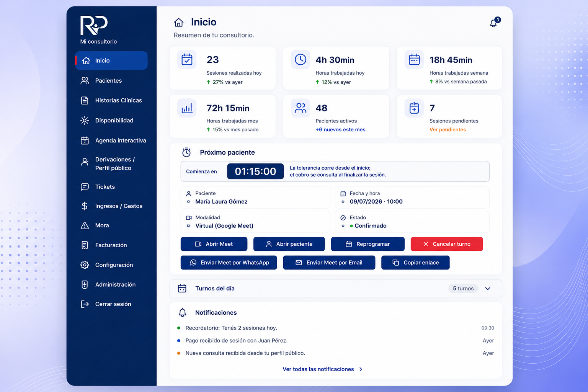Click notification 'Nueva consulta recibida desde tu perfil público.'
This screenshot has height=392, width=588.
245,353
